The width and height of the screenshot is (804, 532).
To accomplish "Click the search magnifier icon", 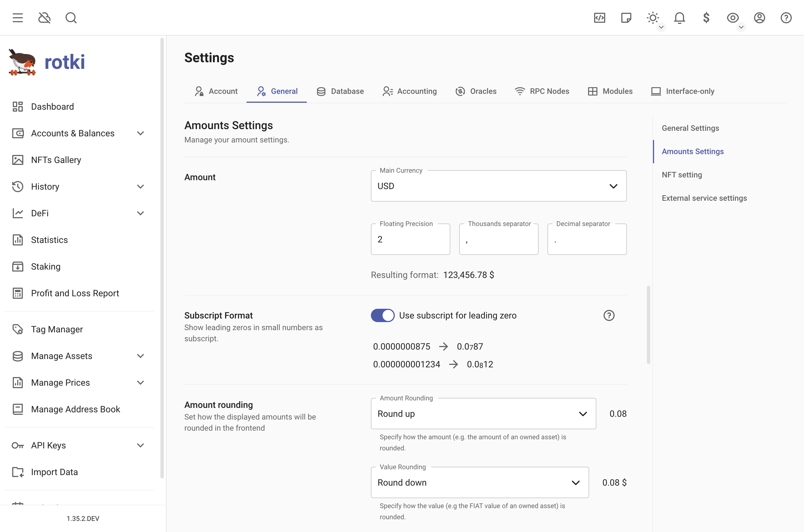I will coord(71,18).
